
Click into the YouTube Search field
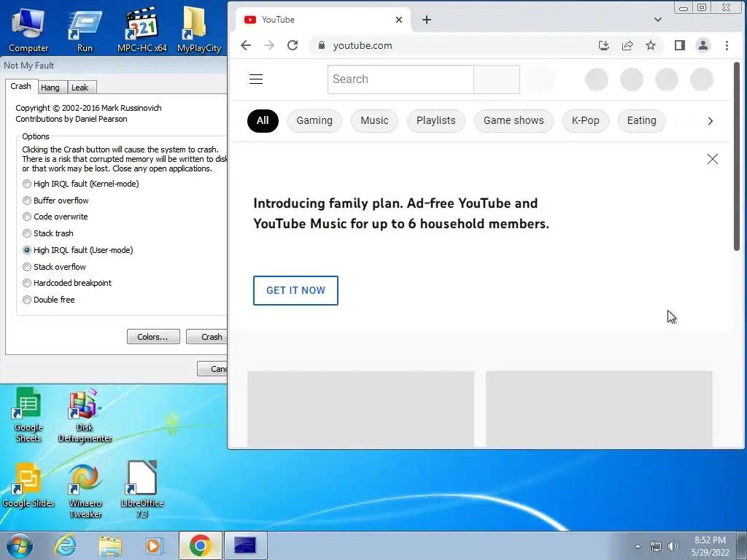[x=400, y=79]
